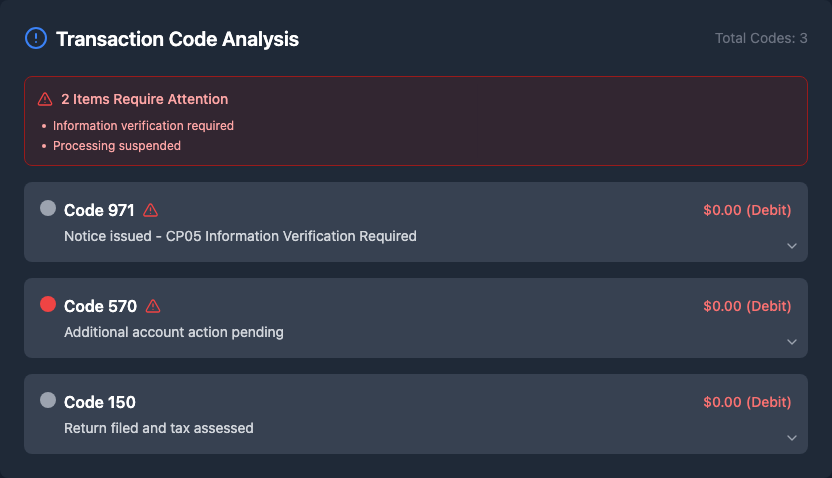Click the 2 Items Require Attention heading
The width and height of the screenshot is (832, 478).
coord(144,99)
